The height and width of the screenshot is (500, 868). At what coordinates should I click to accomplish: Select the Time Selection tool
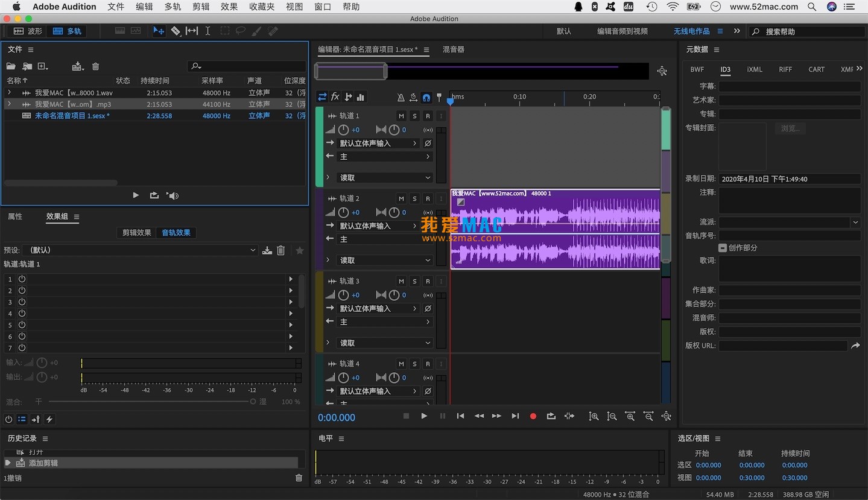pyautogui.click(x=207, y=31)
